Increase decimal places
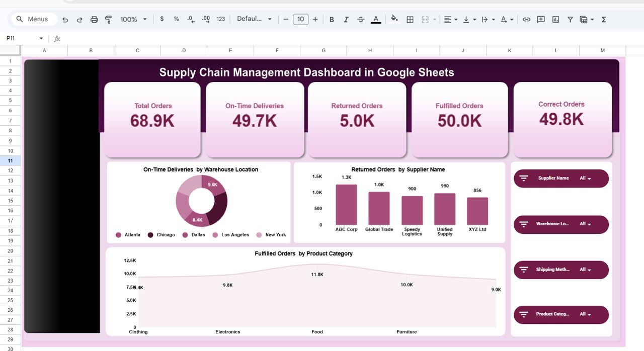 pyautogui.click(x=205, y=19)
